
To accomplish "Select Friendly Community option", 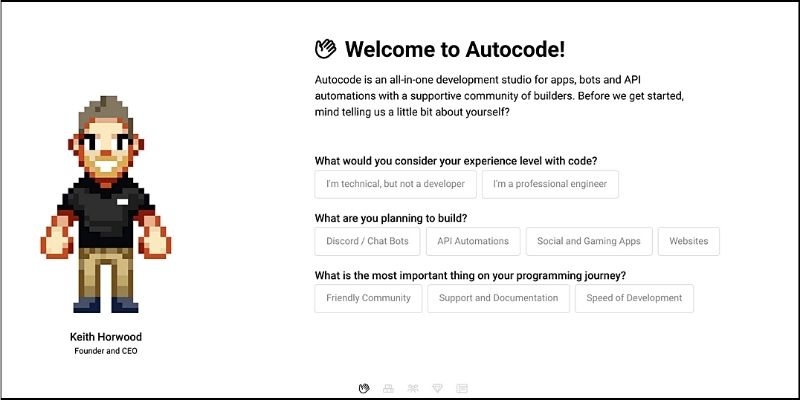I will coord(368,298).
